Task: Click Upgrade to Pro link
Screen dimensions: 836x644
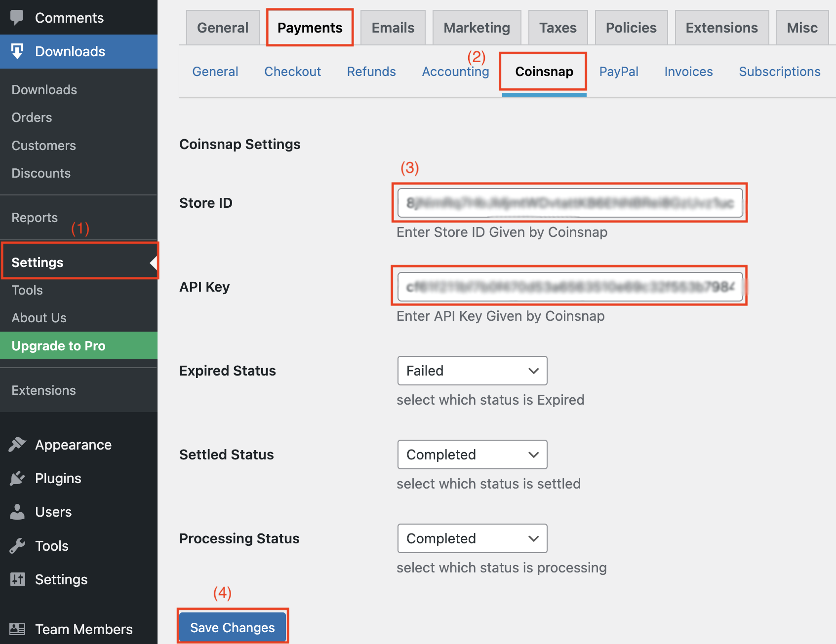Action: (x=59, y=346)
